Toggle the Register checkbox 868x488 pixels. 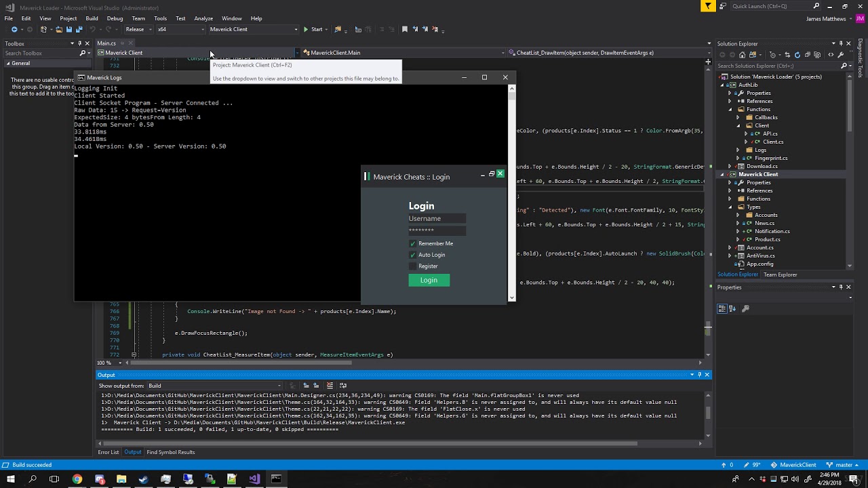point(412,266)
